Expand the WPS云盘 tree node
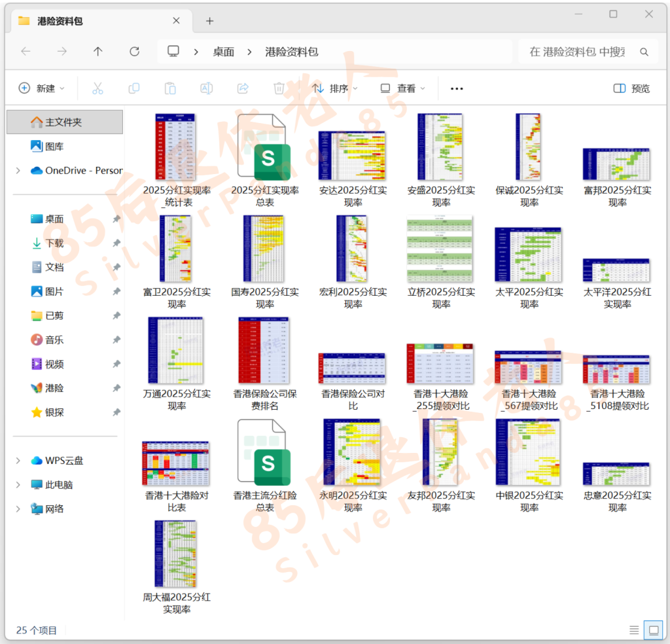Screen dimensions: 670x644 (18, 461)
